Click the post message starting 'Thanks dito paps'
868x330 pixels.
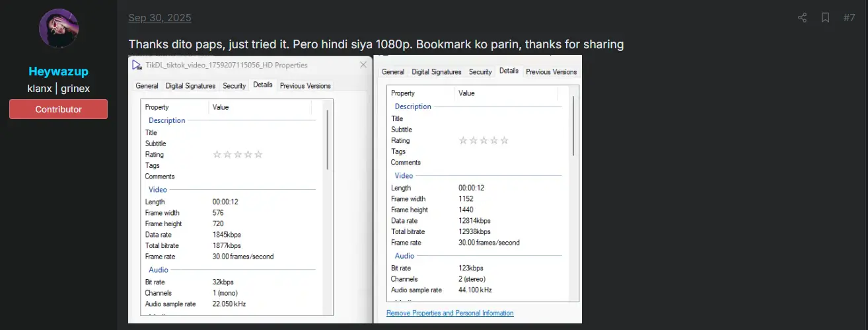(376, 44)
